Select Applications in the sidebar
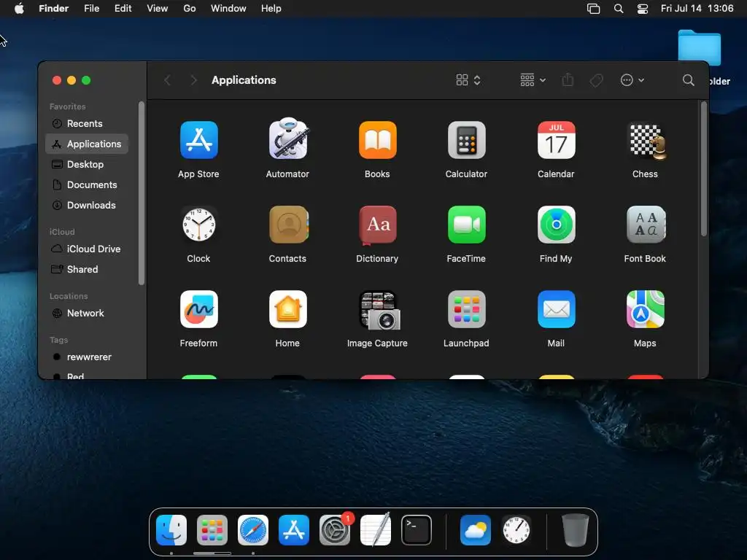This screenshot has height=560, width=747. (87, 144)
